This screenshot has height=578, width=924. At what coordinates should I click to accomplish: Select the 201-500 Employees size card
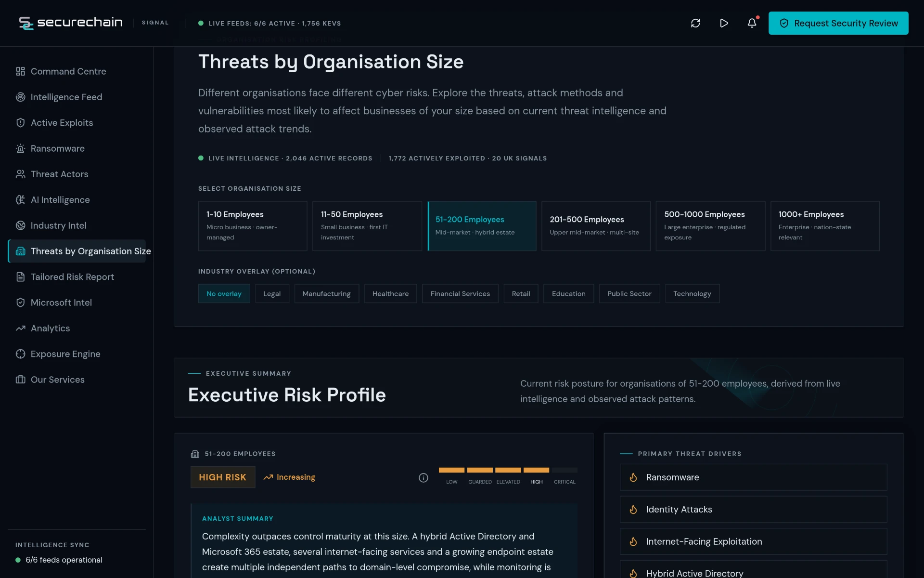coord(596,226)
